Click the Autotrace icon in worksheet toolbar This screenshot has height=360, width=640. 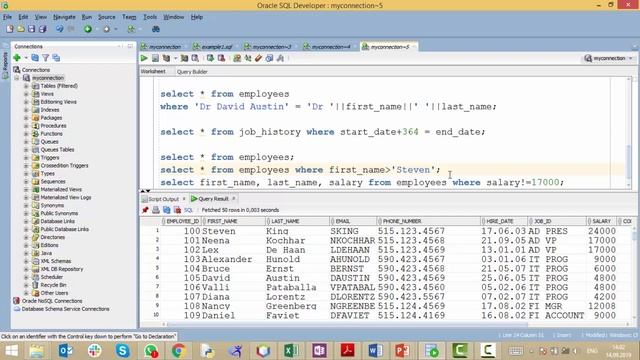pos(184,58)
